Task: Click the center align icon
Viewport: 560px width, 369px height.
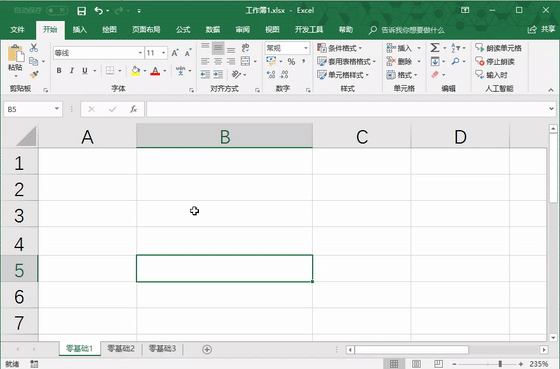Action: (218, 61)
